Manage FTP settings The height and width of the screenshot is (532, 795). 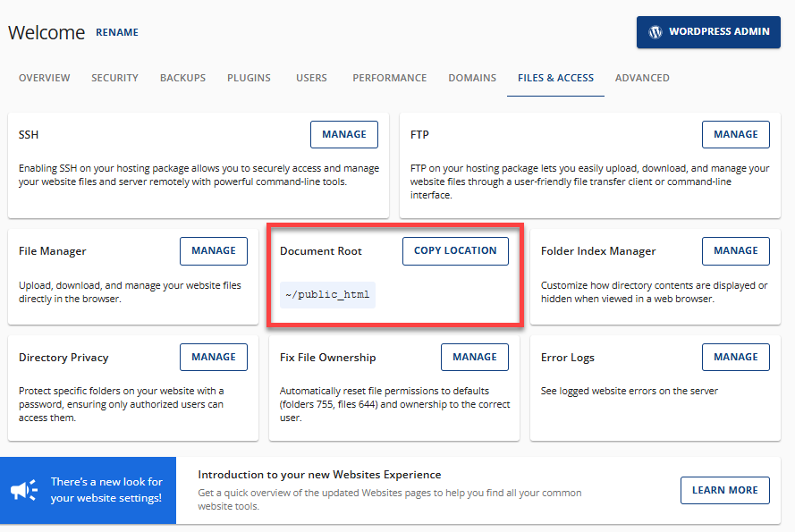click(735, 134)
